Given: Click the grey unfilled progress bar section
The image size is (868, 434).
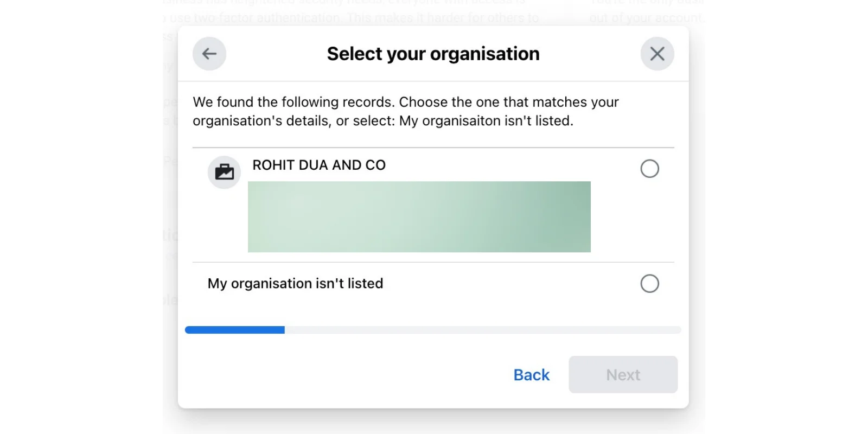Looking at the screenshot, I should pyautogui.click(x=482, y=330).
